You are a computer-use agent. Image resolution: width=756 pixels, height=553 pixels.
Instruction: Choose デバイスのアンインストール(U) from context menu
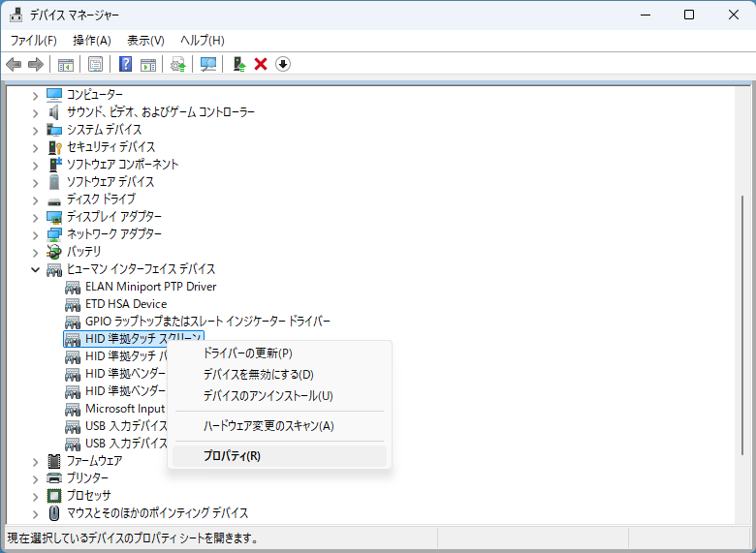point(280,396)
